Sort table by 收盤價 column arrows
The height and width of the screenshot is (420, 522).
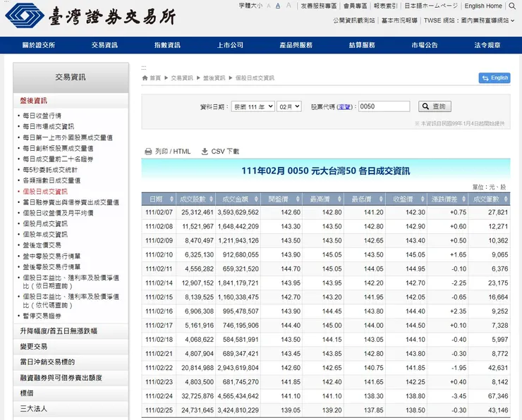tap(423, 199)
